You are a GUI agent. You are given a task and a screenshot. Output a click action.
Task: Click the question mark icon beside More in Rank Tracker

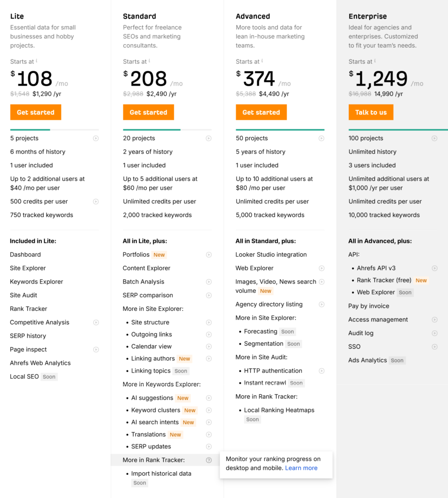[209, 460]
